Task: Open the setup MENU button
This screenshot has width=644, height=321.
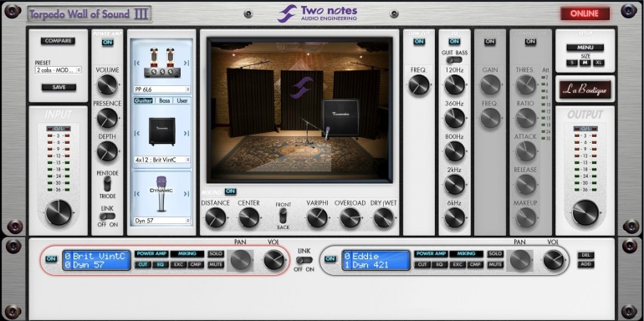Action: click(x=585, y=47)
